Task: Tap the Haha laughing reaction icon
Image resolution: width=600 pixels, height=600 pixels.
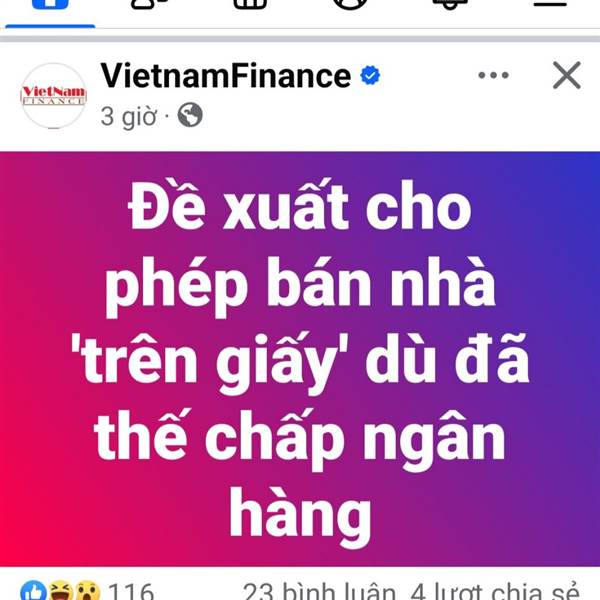Action: click(x=61, y=591)
